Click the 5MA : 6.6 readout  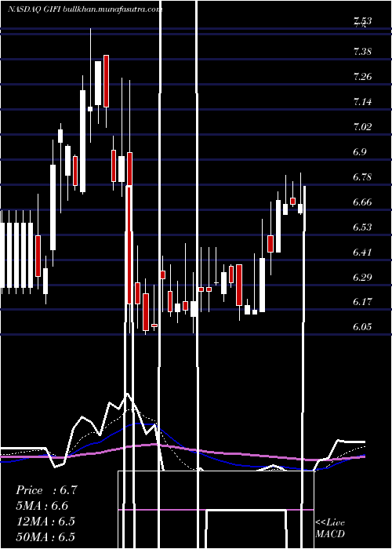(x=42, y=506)
